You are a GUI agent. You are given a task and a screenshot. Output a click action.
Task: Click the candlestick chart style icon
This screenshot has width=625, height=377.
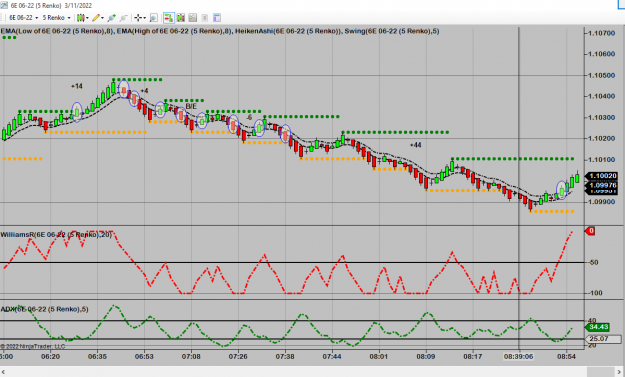[81, 18]
